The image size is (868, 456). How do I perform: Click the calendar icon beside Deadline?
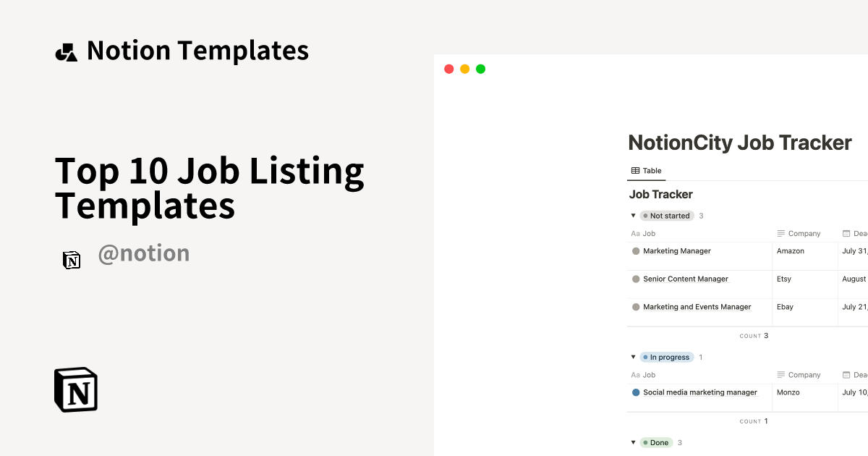[845, 233]
